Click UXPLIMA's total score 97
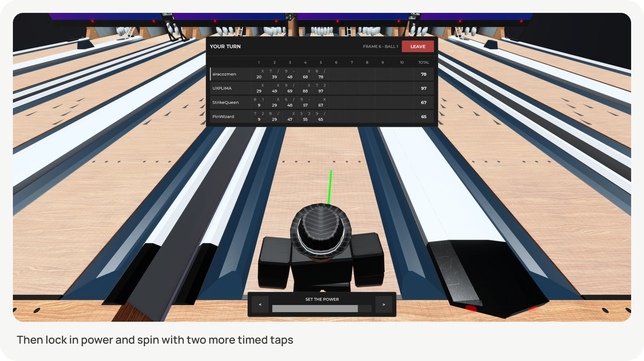Image resolution: width=644 pixels, height=361 pixels. click(423, 88)
